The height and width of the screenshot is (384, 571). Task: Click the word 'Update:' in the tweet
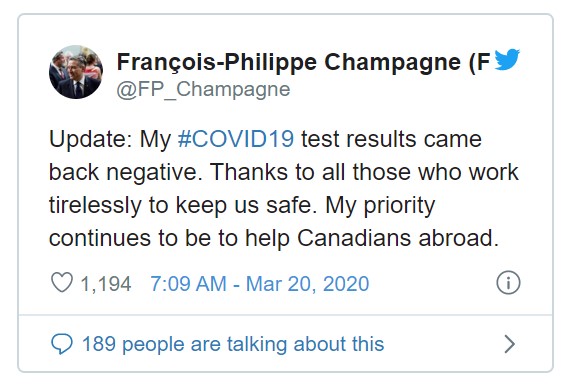coord(91,140)
